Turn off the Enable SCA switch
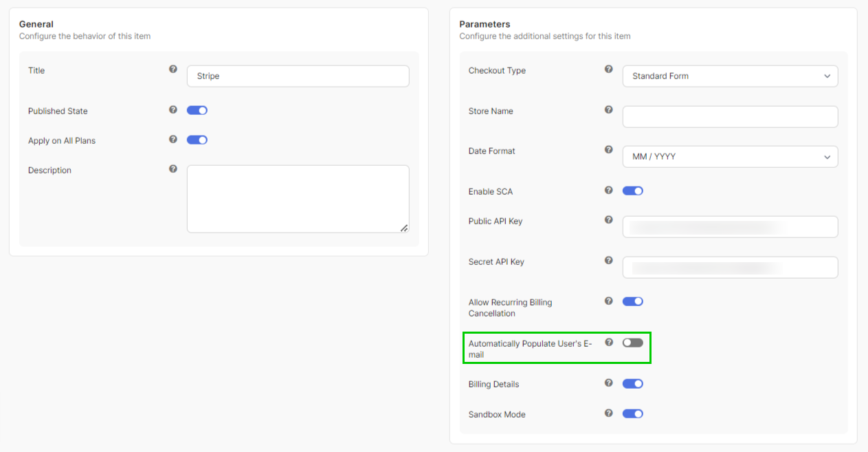The height and width of the screenshot is (452, 868). 633,191
